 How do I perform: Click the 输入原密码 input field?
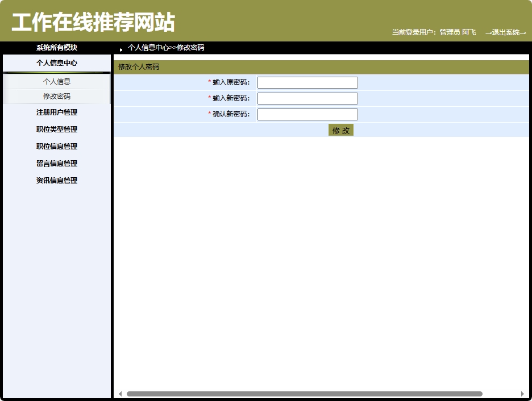tap(307, 82)
